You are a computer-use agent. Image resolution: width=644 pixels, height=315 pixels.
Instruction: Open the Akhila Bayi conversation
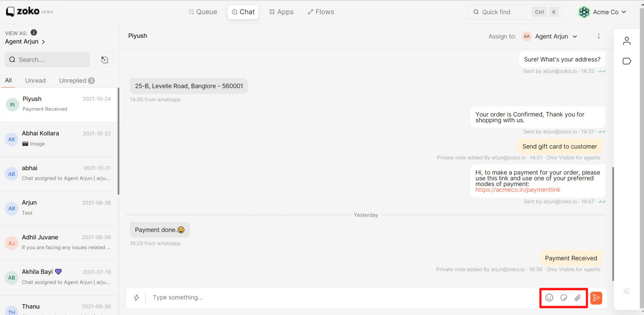tap(59, 278)
